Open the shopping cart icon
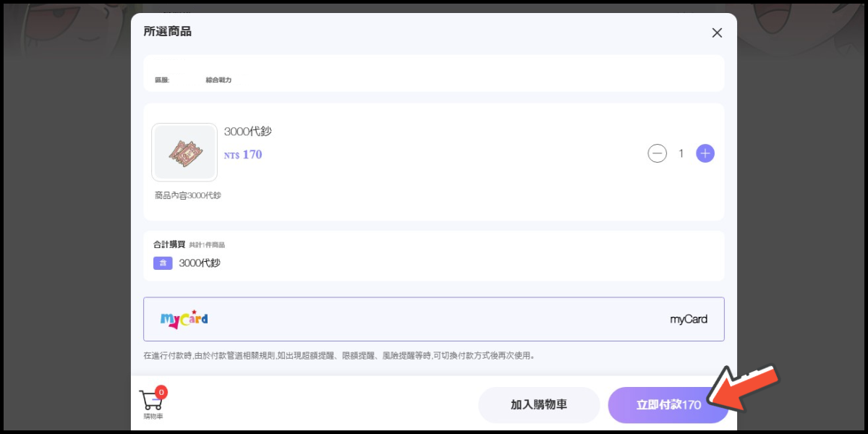 (150, 400)
